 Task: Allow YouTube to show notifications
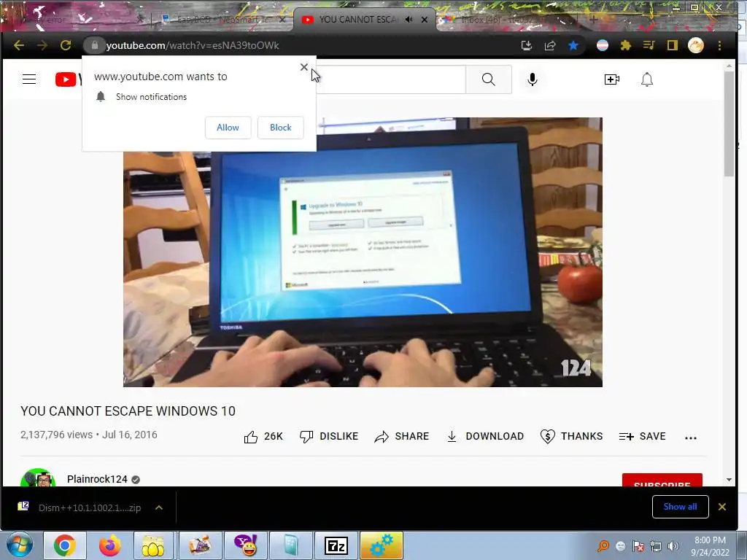coord(228,127)
